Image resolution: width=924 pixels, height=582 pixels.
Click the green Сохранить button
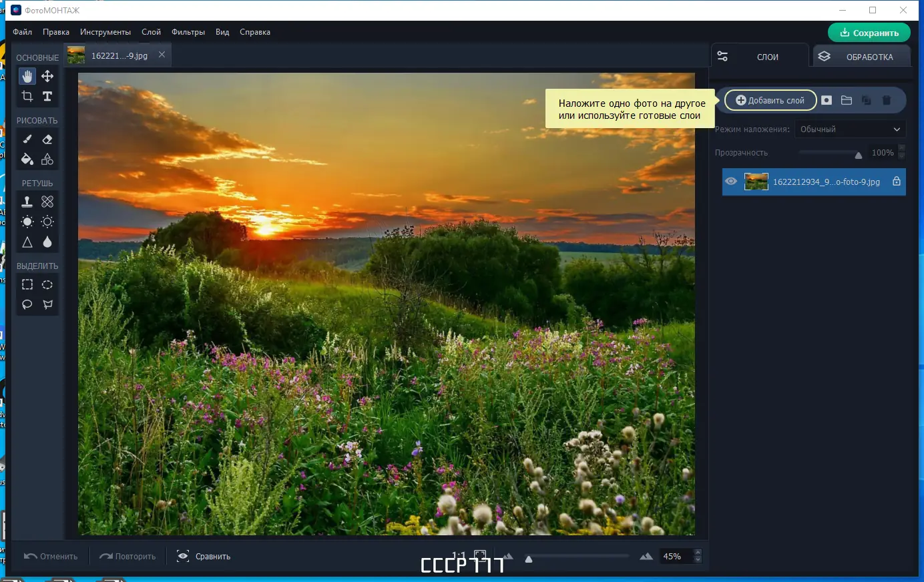pos(869,33)
